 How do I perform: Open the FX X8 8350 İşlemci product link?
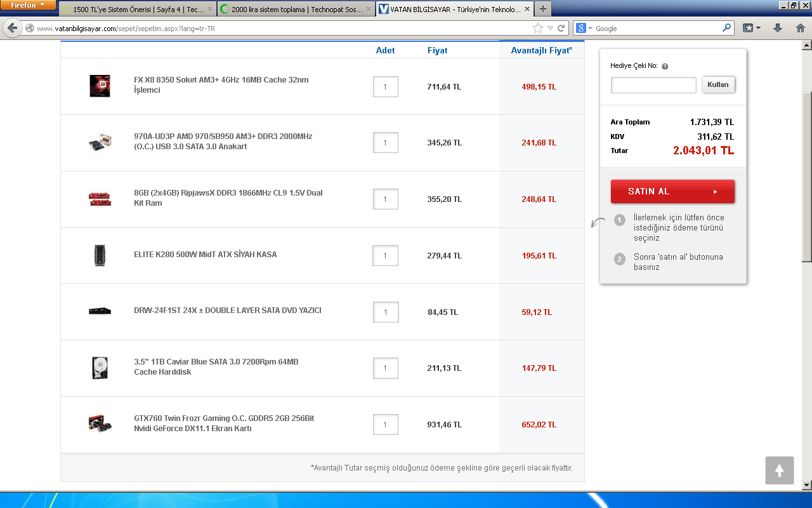tap(221, 85)
